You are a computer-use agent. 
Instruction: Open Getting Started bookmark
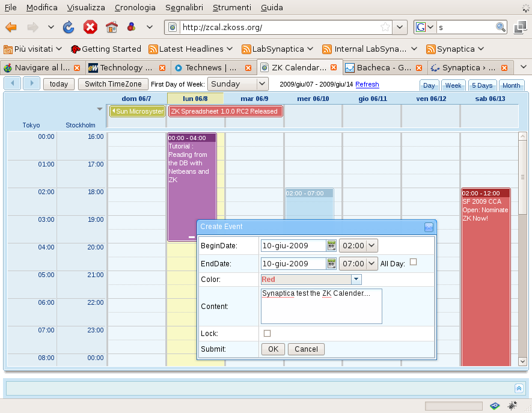coord(106,49)
